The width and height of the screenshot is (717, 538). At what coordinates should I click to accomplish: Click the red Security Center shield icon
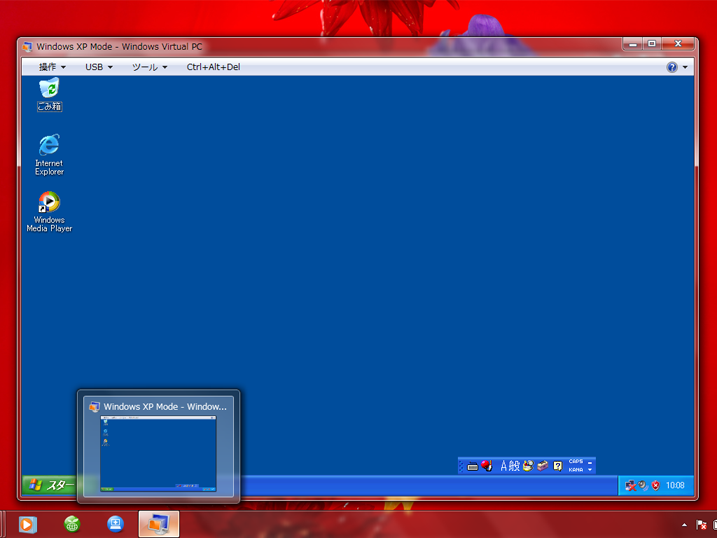point(656,485)
